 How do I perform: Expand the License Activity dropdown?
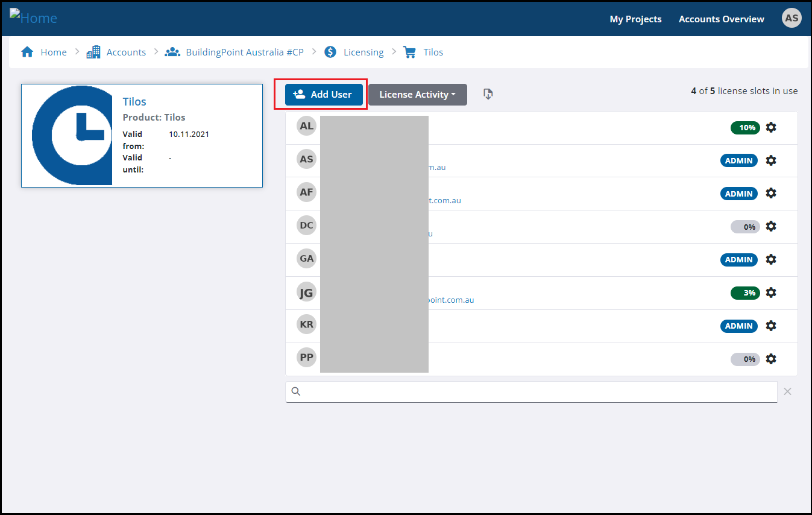[418, 95]
